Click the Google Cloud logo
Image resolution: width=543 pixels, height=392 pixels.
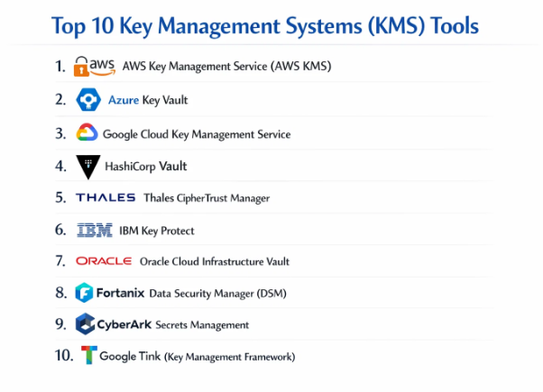point(87,133)
